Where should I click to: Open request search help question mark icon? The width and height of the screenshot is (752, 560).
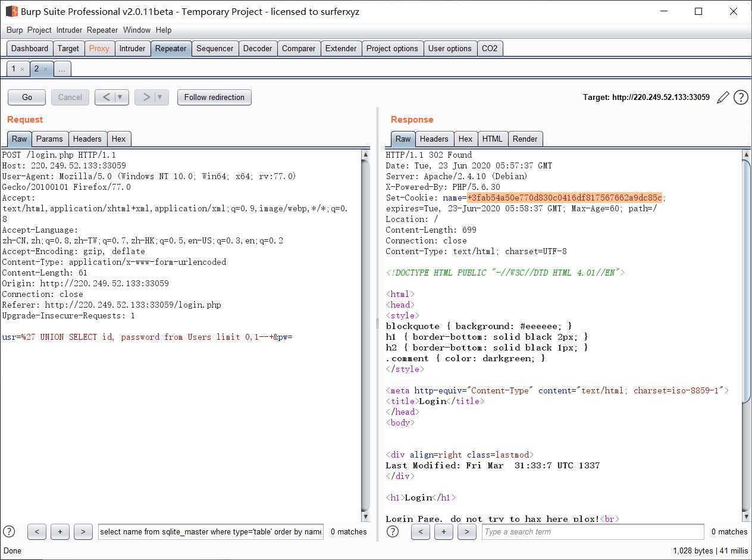9,531
